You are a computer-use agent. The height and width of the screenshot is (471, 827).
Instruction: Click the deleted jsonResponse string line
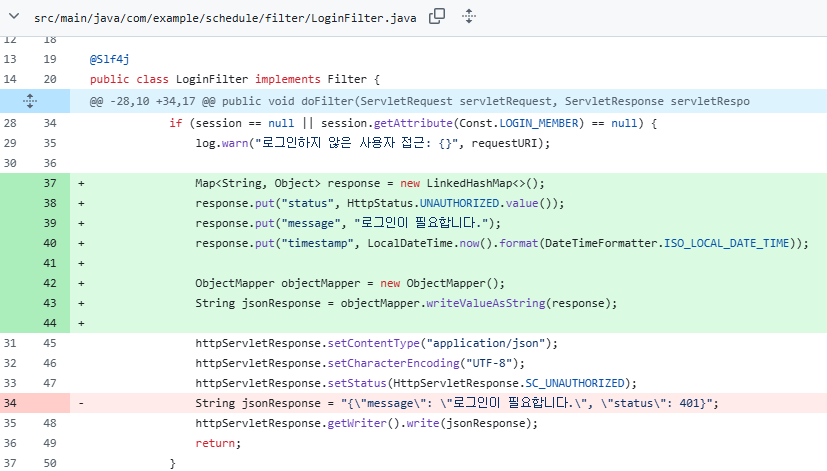tap(457, 403)
